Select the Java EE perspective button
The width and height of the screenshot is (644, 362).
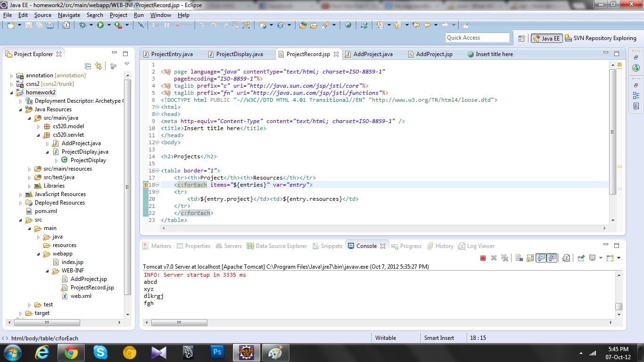[546, 39]
